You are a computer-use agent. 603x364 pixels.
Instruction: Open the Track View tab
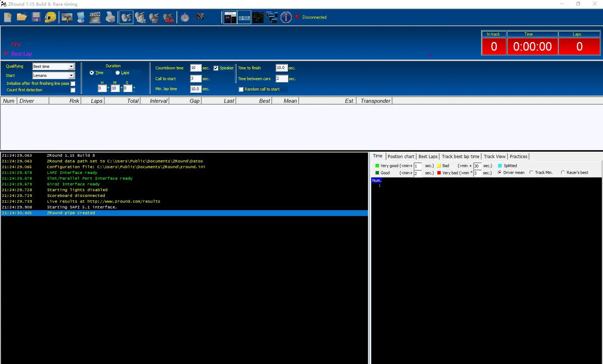[494, 157]
